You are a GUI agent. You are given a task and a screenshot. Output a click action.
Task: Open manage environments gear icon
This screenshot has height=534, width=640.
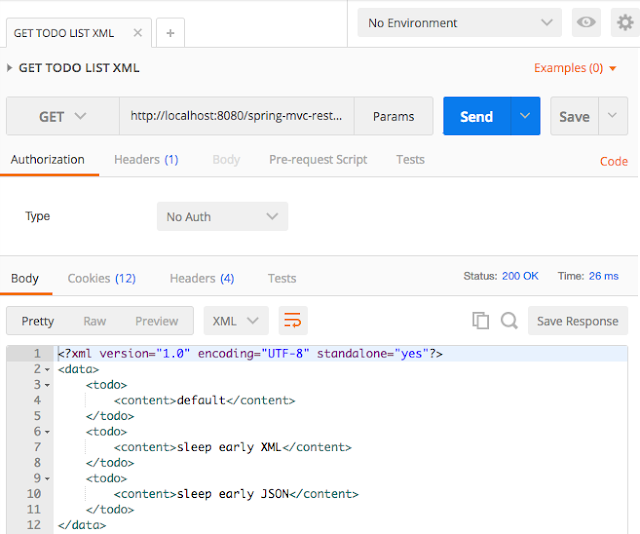click(625, 23)
